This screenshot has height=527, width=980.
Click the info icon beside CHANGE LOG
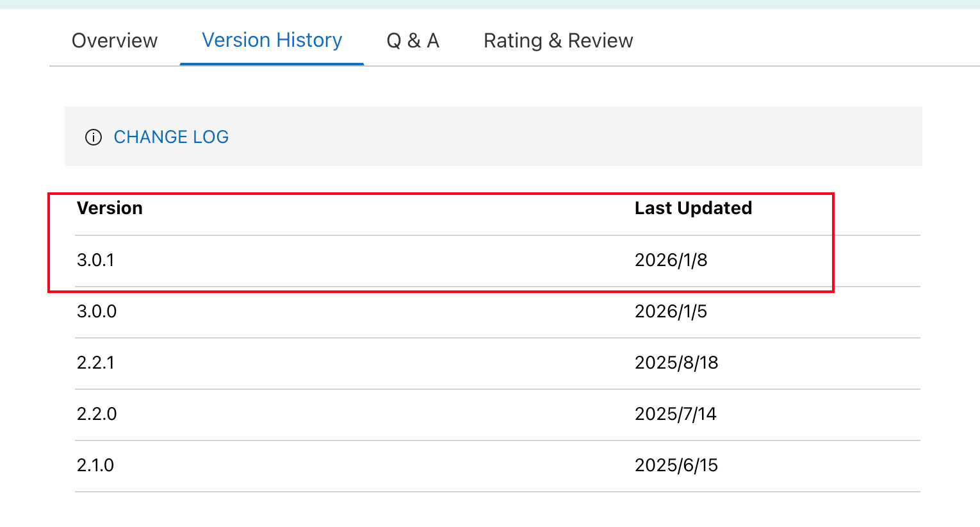coord(94,137)
